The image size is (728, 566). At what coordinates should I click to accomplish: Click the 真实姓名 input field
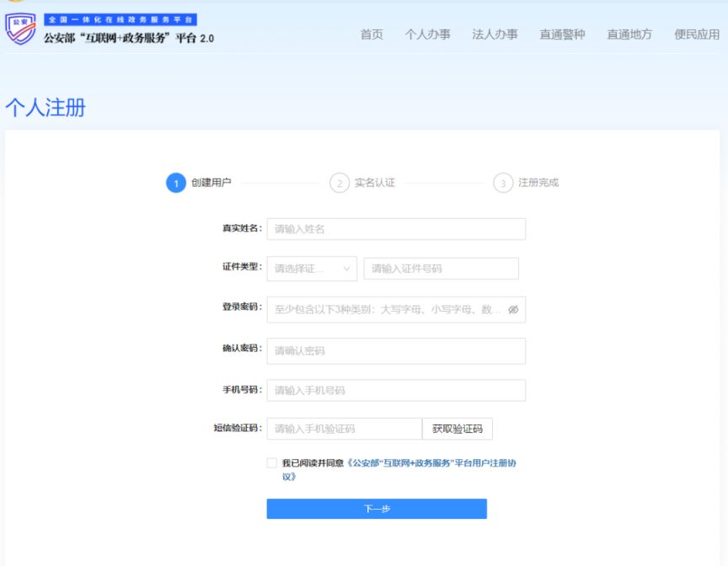coord(396,229)
